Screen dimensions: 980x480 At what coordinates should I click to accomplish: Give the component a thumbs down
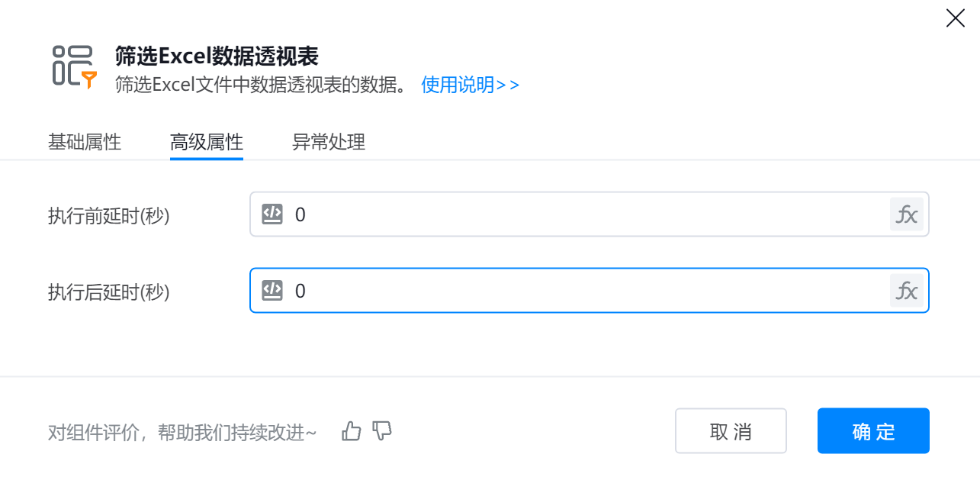[x=382, y=431]
